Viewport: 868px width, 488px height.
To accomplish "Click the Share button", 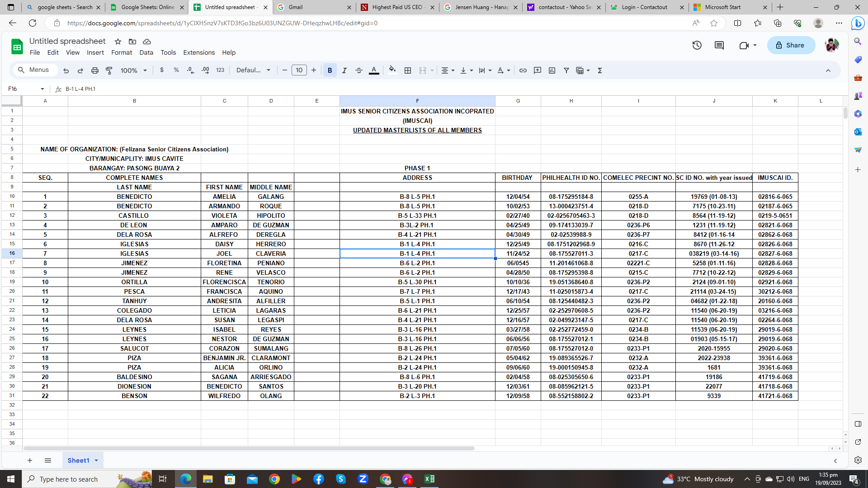I will (790, 45).
